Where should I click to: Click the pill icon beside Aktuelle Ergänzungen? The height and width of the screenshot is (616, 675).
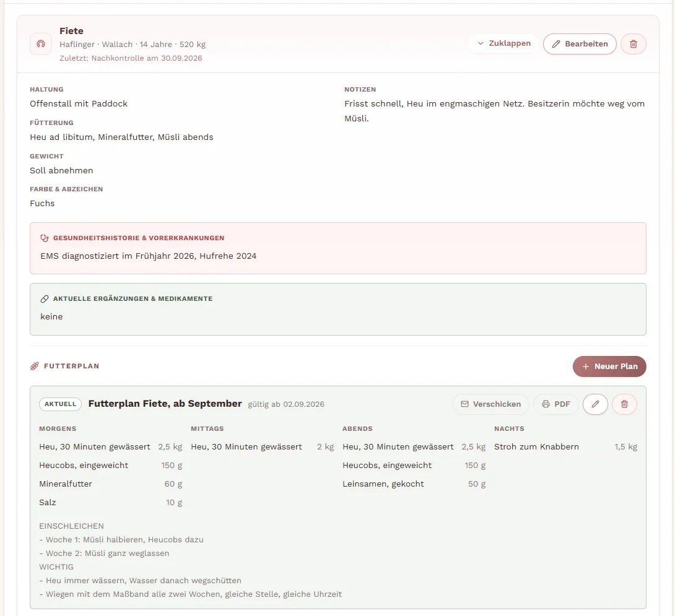coord(45,299)
